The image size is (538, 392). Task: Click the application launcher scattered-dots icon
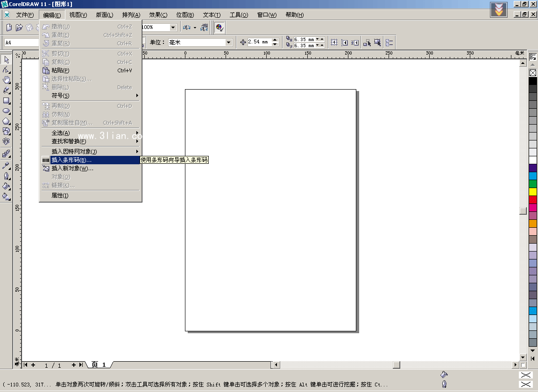[x=186, y=27]
